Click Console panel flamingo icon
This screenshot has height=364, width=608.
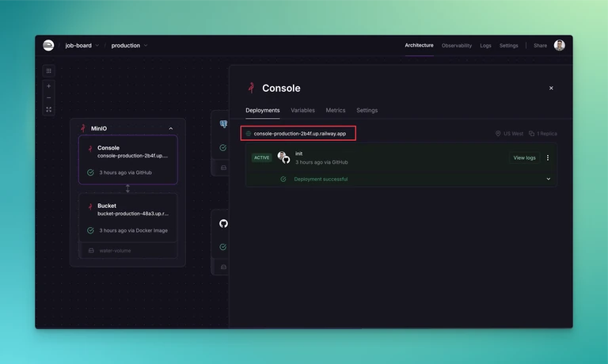tap(251, 88)
